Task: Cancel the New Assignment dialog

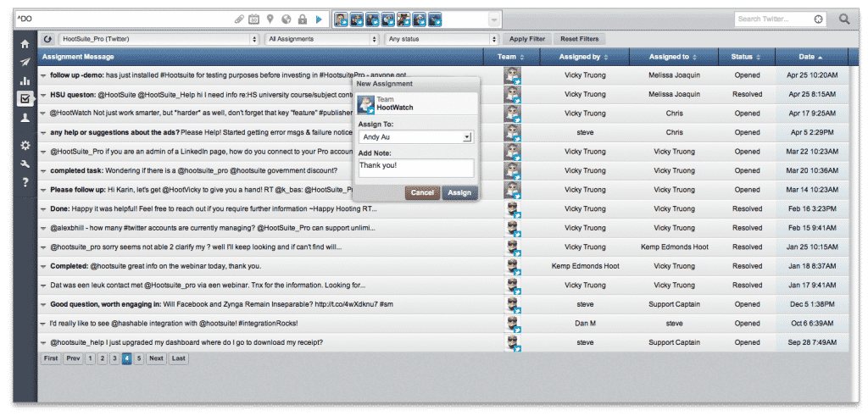Action: click(x=422, y=192)
